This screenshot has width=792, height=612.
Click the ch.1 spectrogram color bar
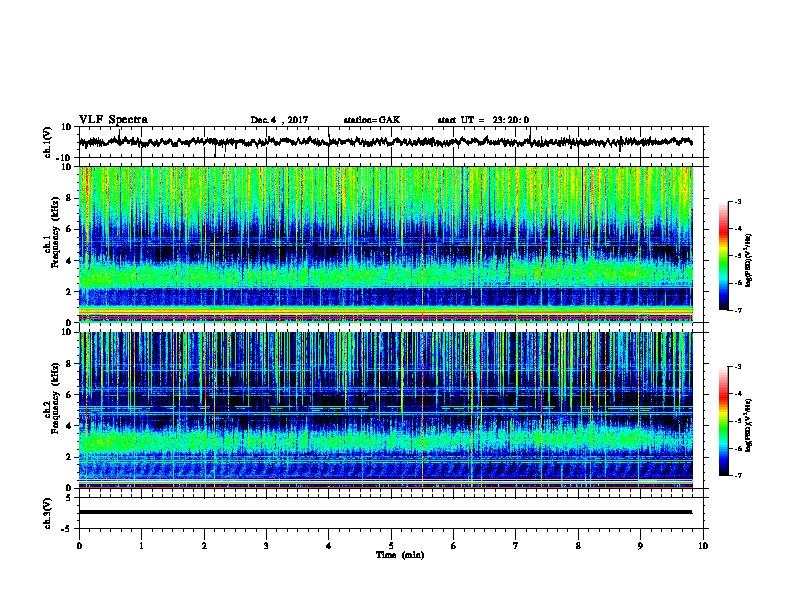(724, 256)
